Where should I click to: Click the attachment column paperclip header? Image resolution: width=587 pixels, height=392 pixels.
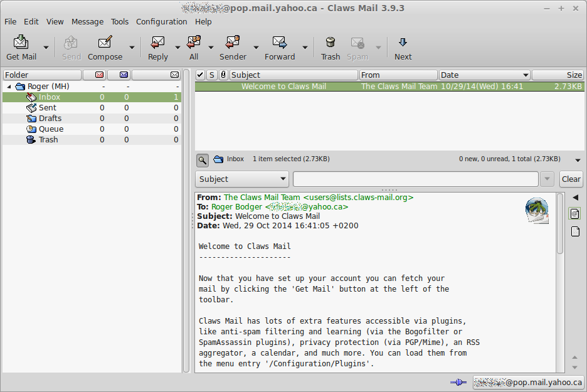223,75
